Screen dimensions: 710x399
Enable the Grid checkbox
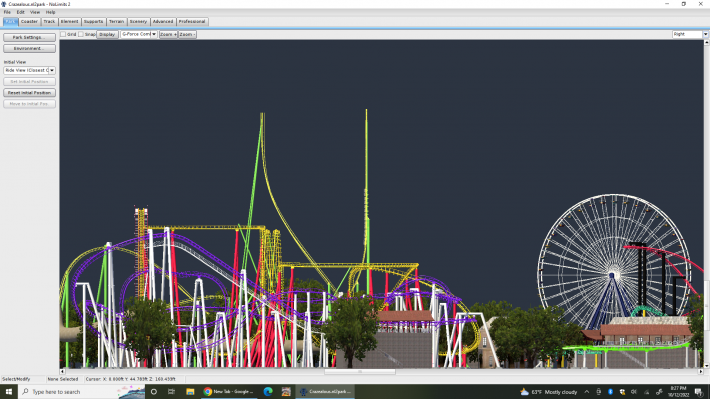point(63,34)
